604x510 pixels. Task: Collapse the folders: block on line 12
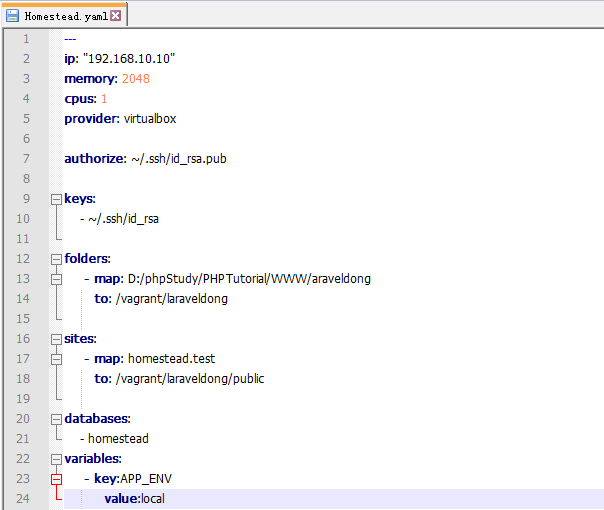point(56,259)
